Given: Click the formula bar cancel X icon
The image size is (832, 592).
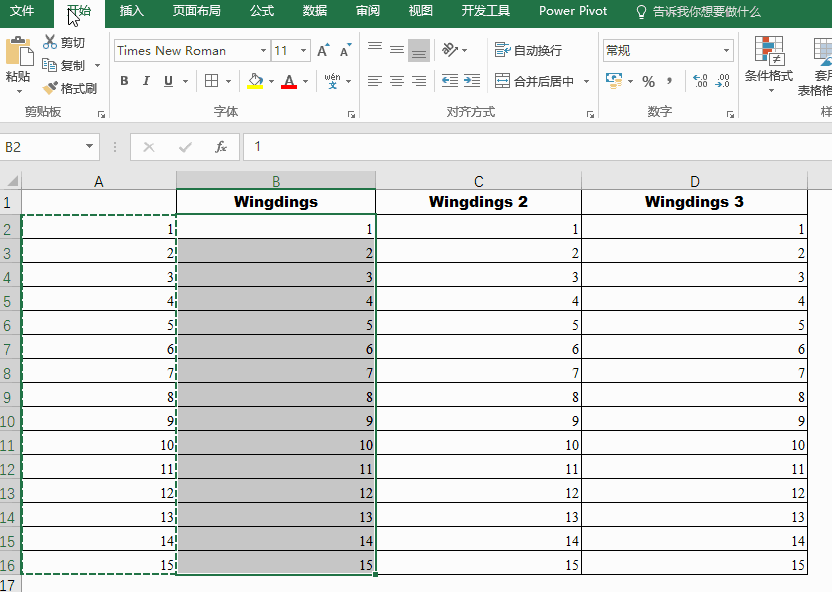Looking at the screenshot, I should click(149, 147).
